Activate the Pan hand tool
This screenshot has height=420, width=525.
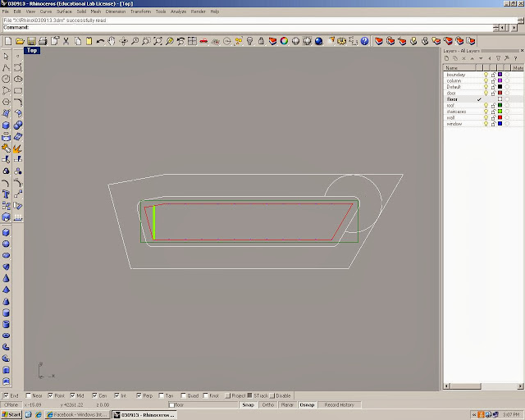tap(112, 41)
